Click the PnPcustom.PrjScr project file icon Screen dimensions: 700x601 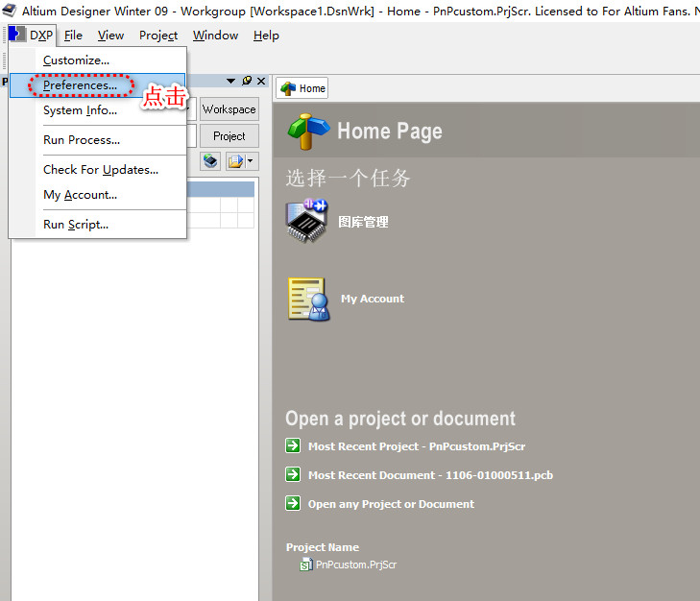(306, 565)
